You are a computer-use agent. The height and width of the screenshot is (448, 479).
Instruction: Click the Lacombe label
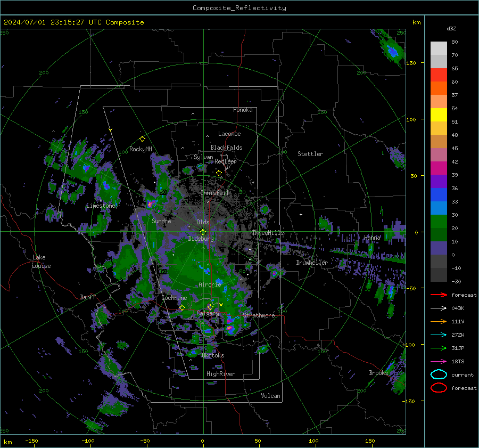click(x=229, y=134)
